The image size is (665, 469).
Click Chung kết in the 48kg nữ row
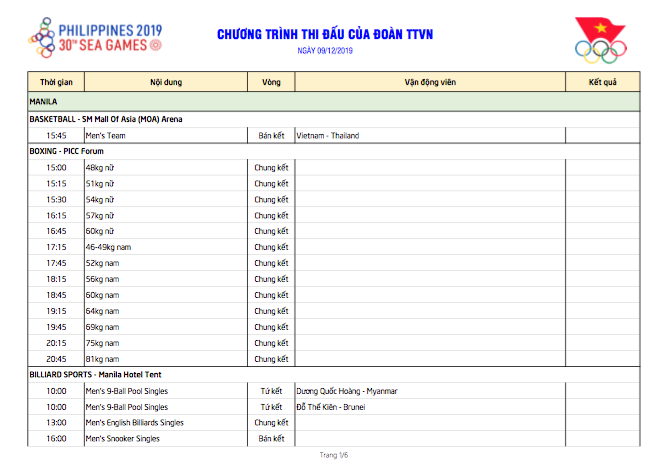pos(271,168)
